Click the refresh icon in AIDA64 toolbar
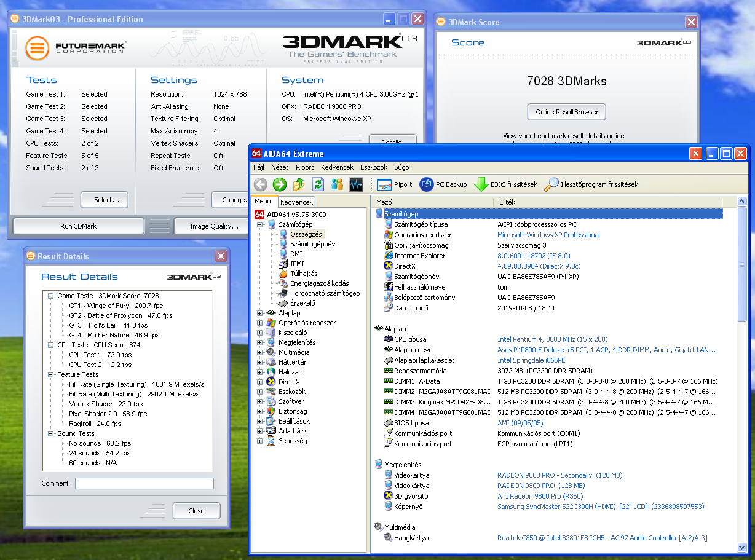This screenshot has width=755, height=560. 318,184
